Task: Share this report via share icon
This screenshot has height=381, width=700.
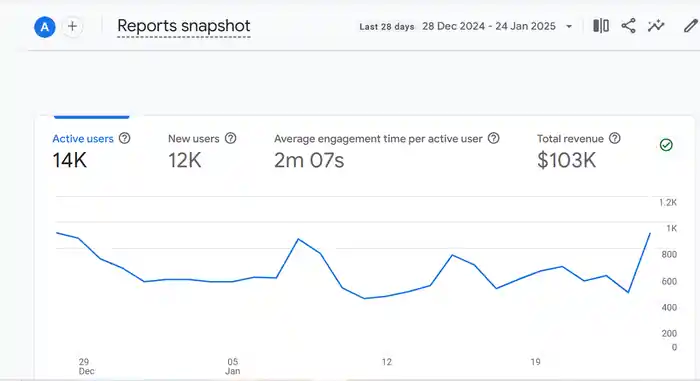Action: pyautogui.click(x=628, y=26)
